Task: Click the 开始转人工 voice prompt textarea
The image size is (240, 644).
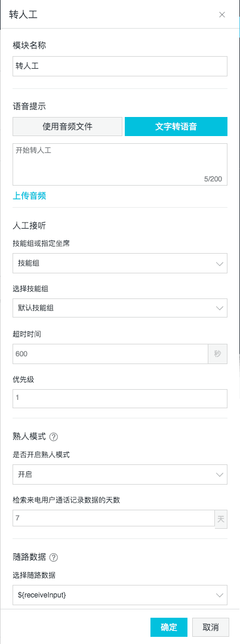Action: (x=120, y=164)
